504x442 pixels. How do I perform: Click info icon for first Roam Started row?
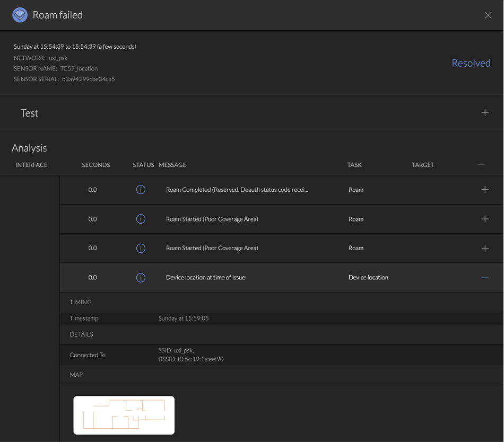[141, 219]
